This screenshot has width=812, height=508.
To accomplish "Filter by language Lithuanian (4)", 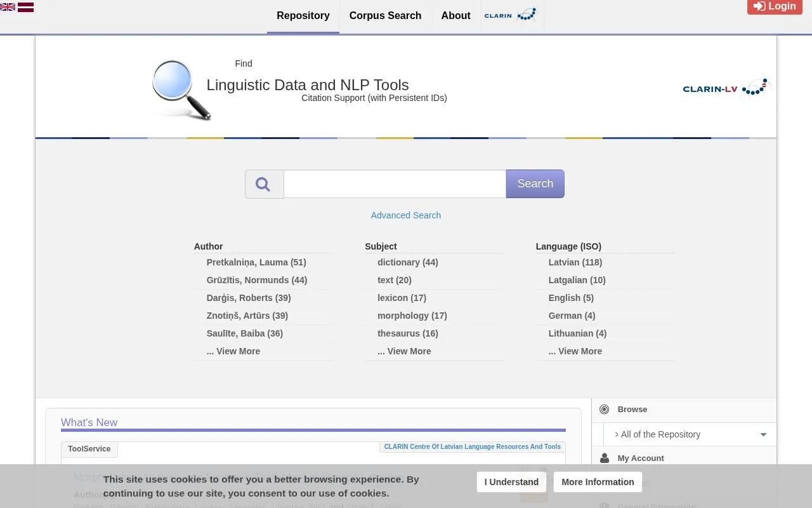I will 577,333.
